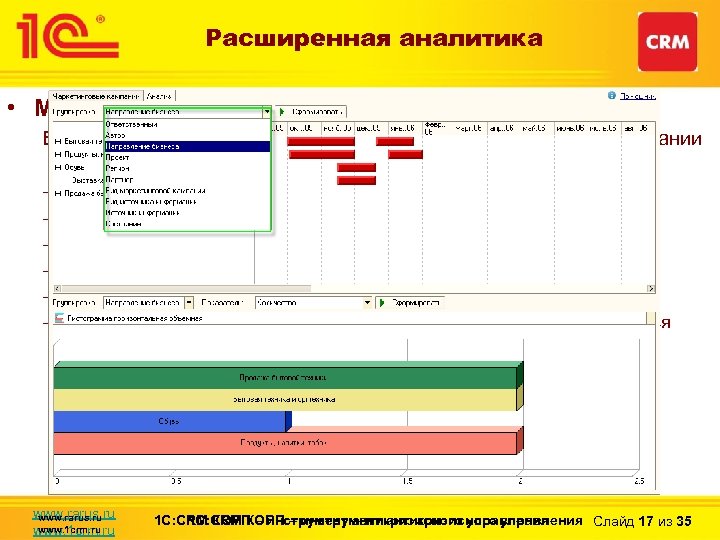Click the февр. month column header
Viewport: 720px width, 540px height.
pos(434,128)
